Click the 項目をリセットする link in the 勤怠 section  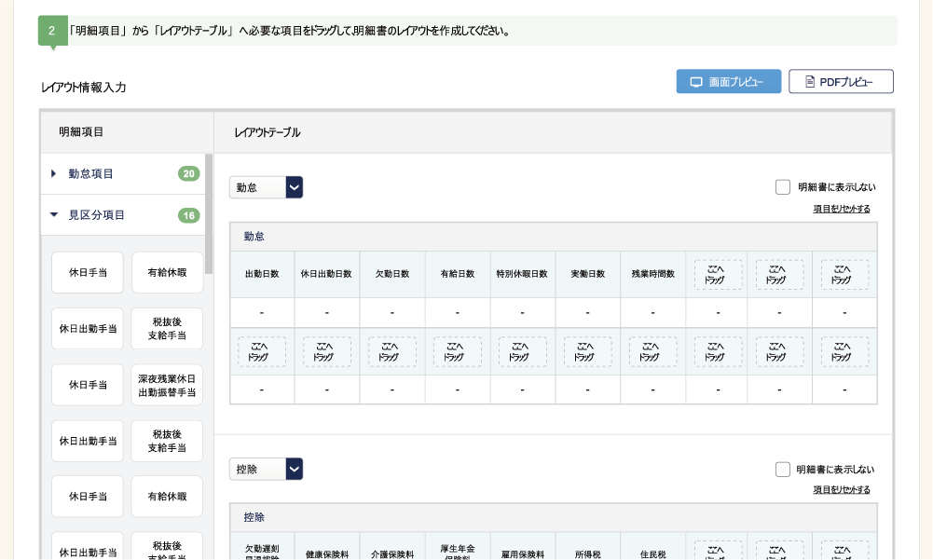click(x=840, y=206)
